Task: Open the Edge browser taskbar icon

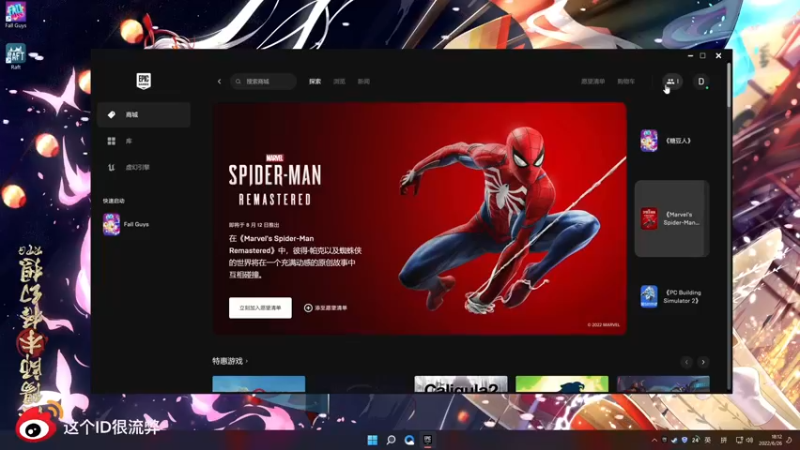Action: pos(409,440)
